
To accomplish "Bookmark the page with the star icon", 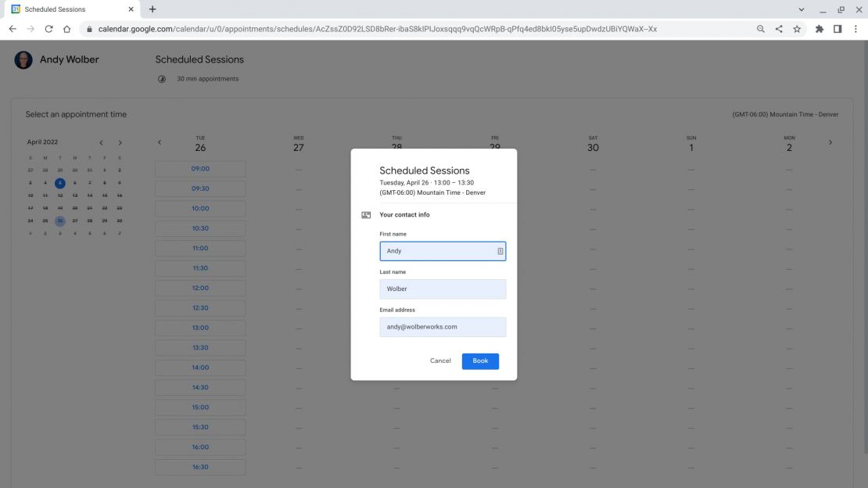I will point(798,28).
